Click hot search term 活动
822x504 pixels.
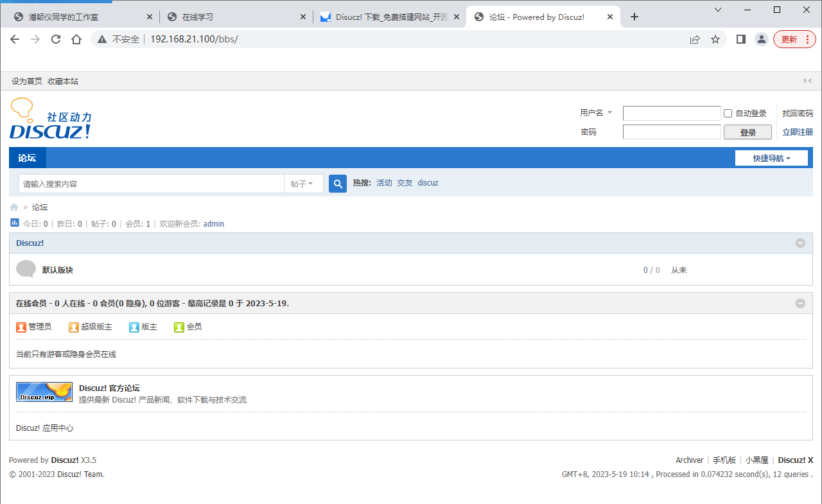click(x=384, y=183)
